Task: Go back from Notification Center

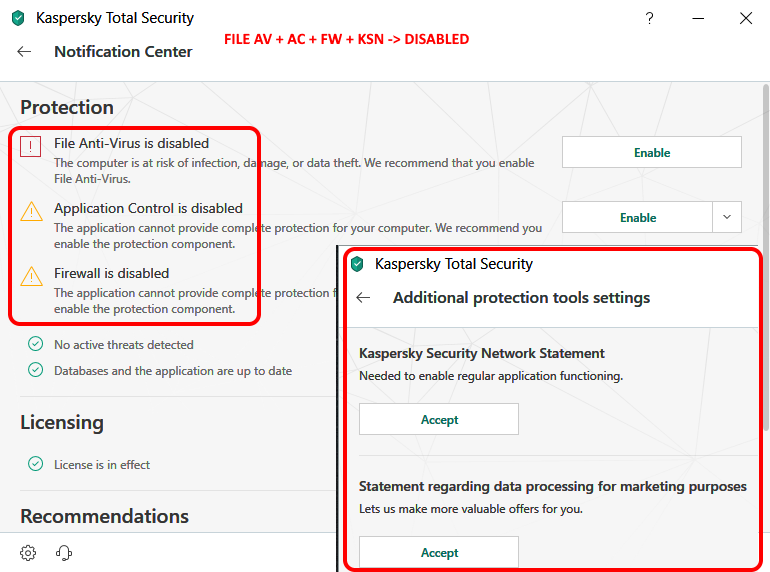Action: tap(25, 52)
